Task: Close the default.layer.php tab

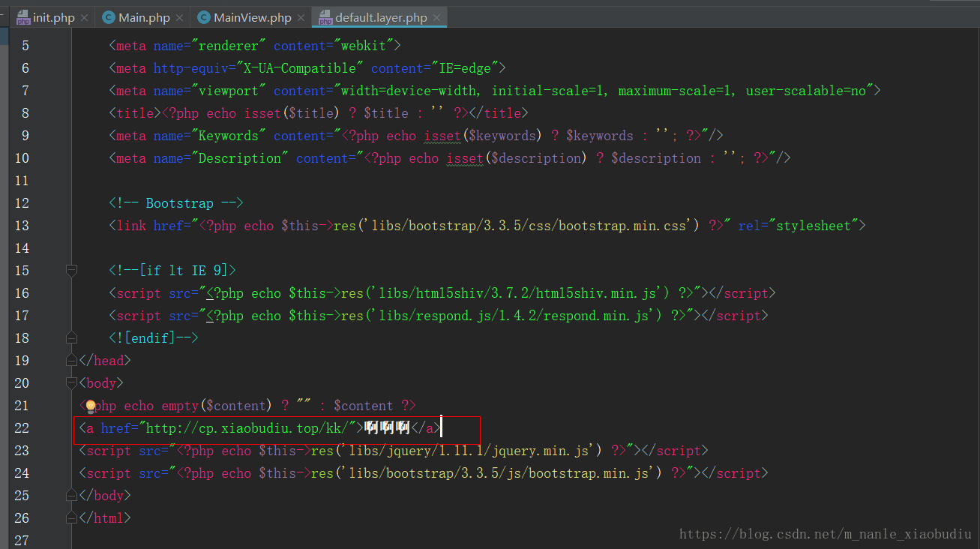Action: [436, 17]
